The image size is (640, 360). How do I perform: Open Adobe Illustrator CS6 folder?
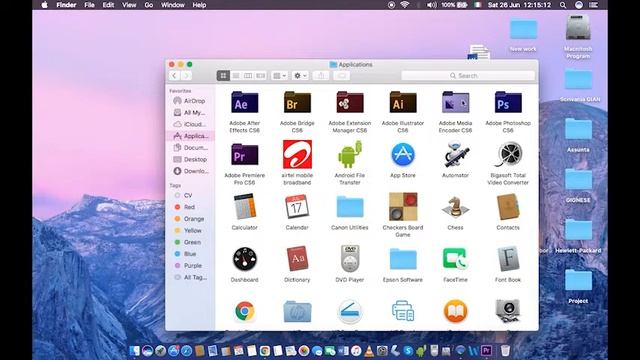[403, 102]
